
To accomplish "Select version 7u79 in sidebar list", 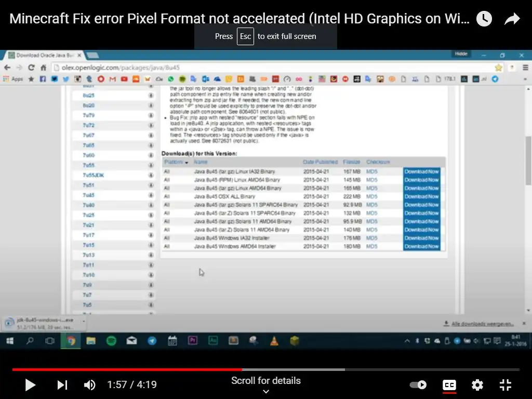I will click(88, 115).
